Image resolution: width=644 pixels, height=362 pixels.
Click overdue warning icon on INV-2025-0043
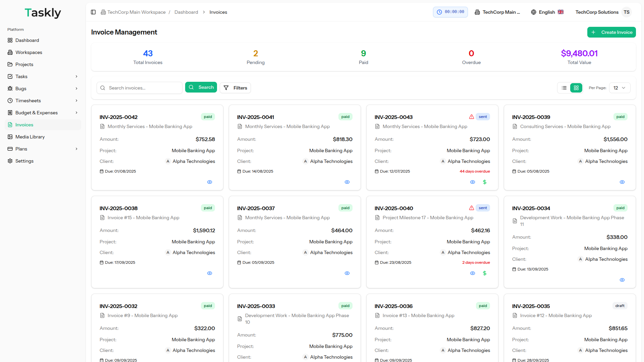(x=471, y=117)
